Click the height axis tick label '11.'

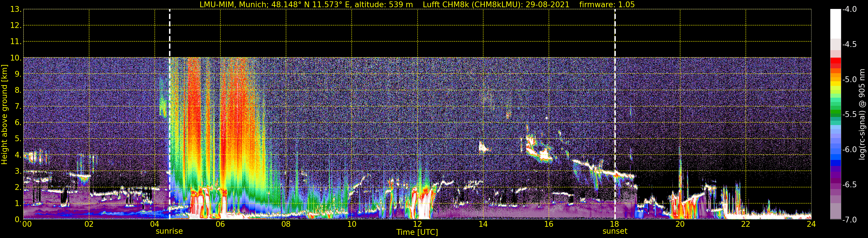pos(16,42)
